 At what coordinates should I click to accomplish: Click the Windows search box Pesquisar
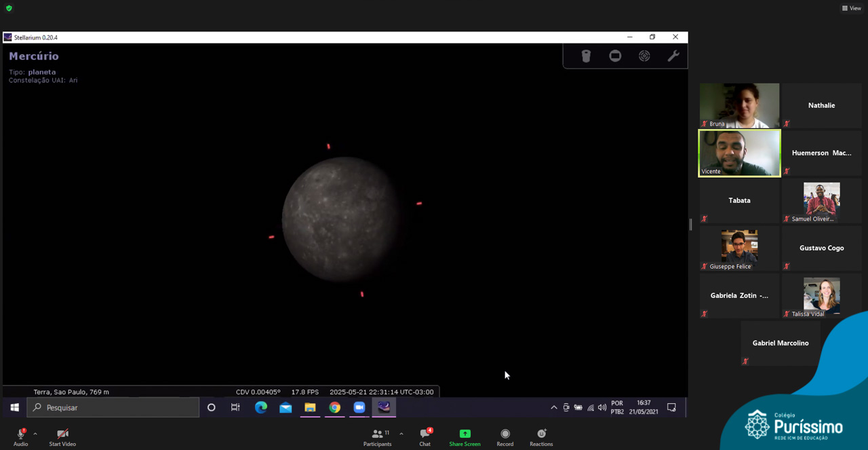click(x=113, y=407)
